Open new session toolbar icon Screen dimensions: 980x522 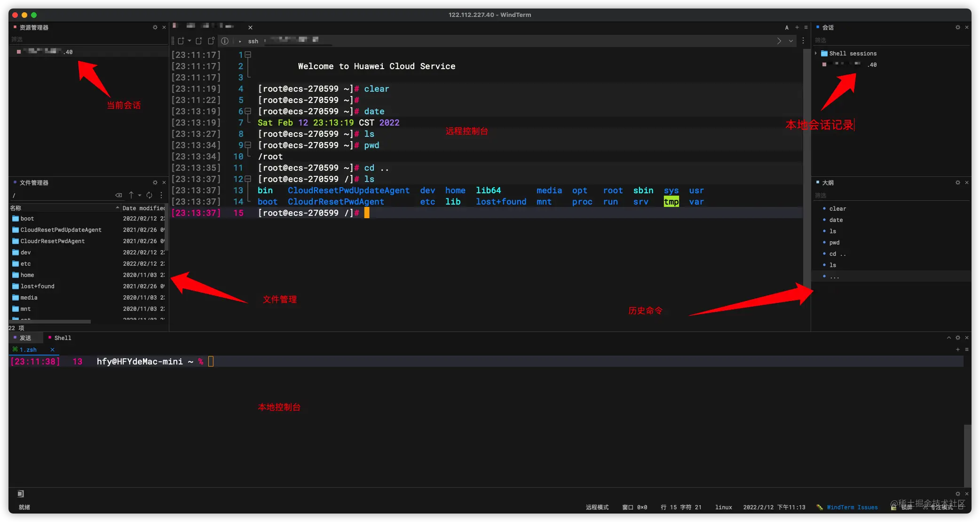181,41
